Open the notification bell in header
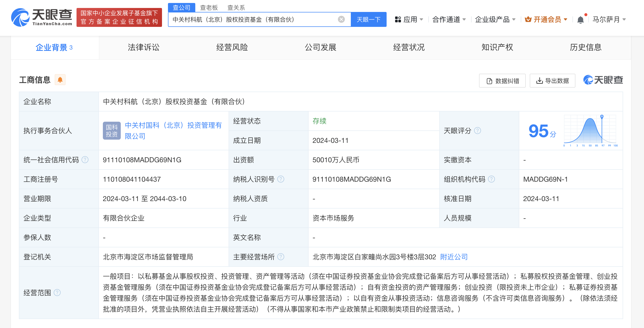 (x=580, y=19)
